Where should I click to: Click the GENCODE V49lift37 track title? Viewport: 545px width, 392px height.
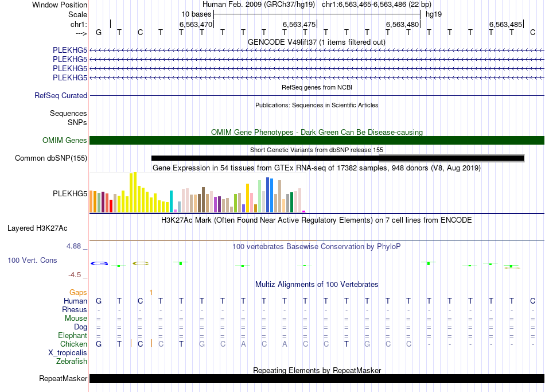point(316,42)
